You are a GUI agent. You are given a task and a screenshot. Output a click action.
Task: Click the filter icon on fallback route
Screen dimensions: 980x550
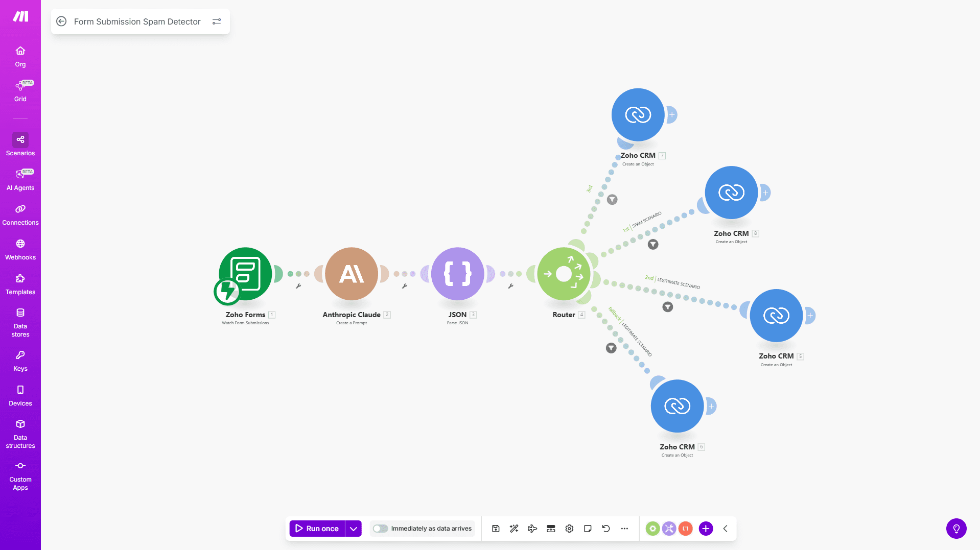pos(611,348)
